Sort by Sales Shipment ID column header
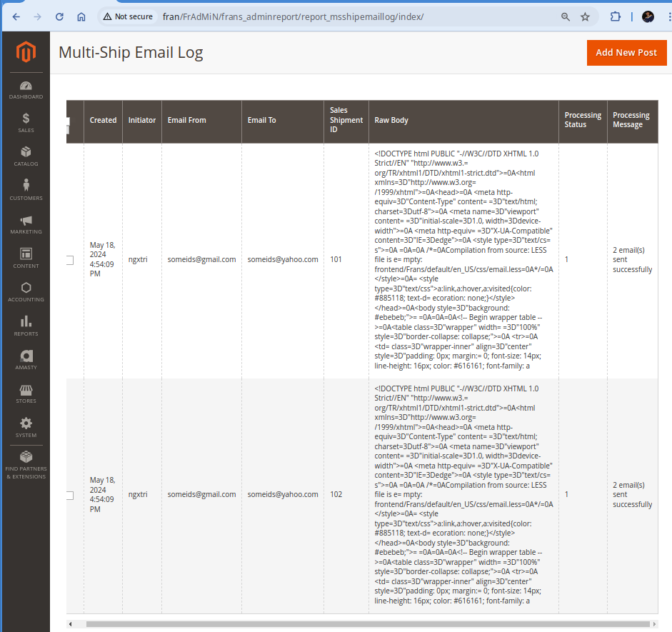Viewport: 672px width, 632px height. [338, 120]
